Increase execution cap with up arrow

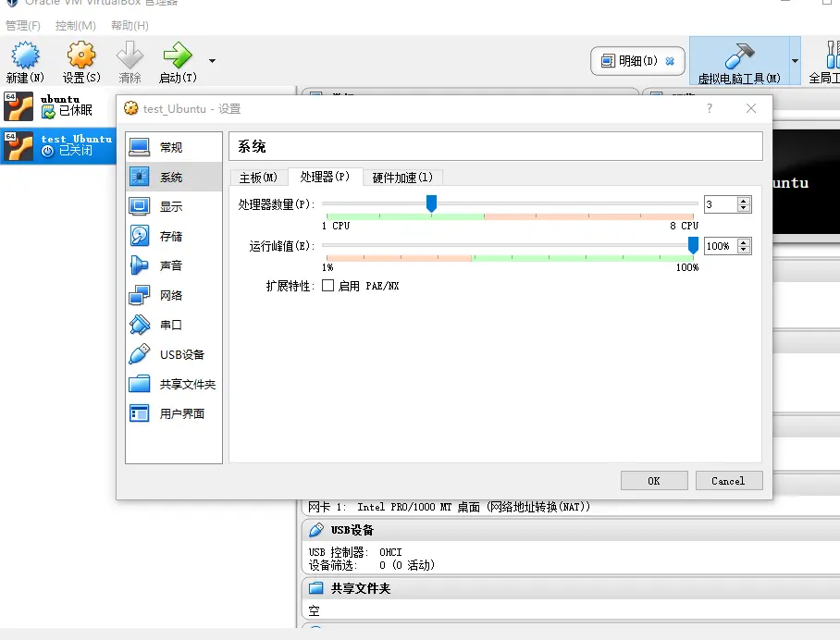click(x=743, y=242)
